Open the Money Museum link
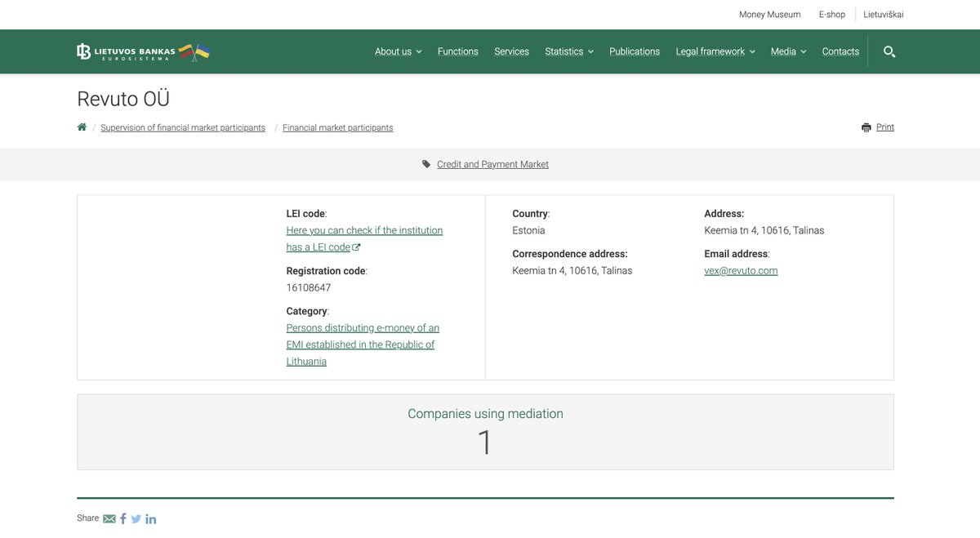The height and width of the screenshot is (538, 980). 770,15
